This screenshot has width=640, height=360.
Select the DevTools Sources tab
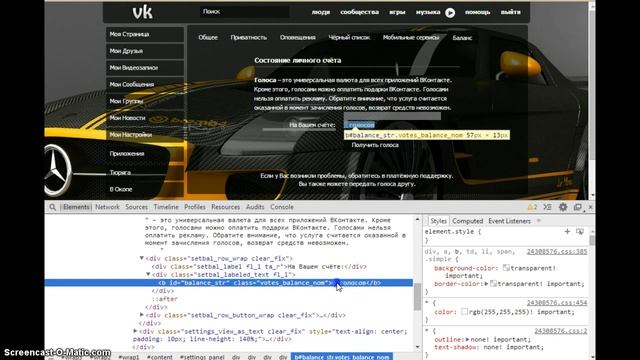pyautogui.click(x=136, y=207)
